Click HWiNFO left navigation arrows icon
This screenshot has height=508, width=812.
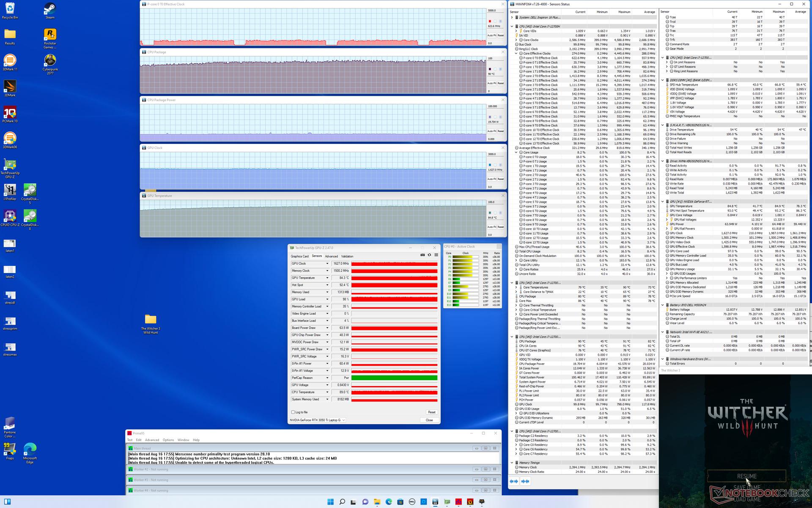[514, 481]
